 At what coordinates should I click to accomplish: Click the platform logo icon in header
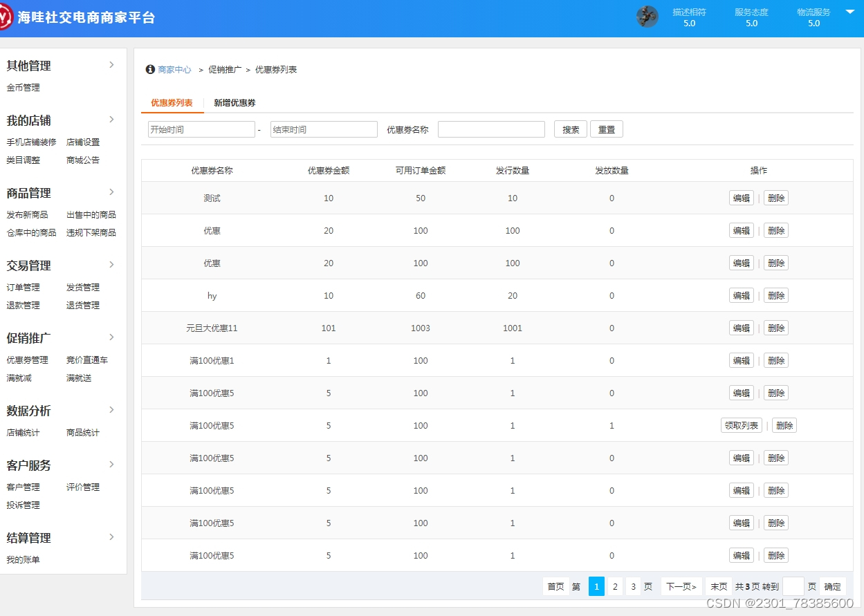[4, 17]
